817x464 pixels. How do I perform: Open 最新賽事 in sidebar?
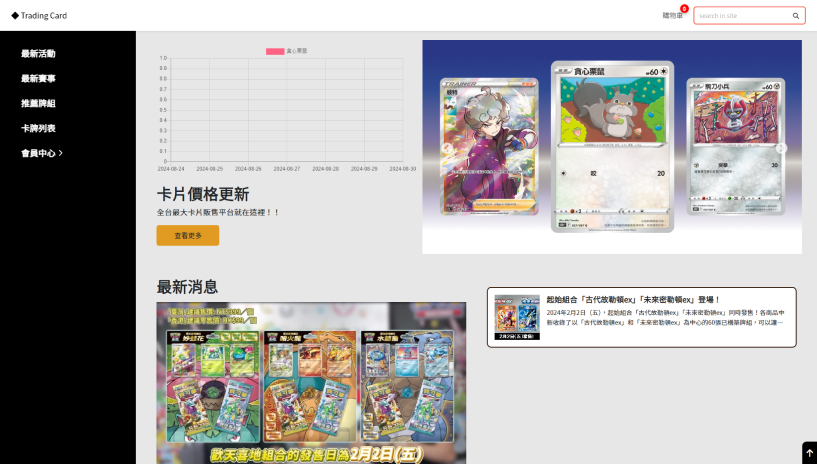[x=38, y=78]
